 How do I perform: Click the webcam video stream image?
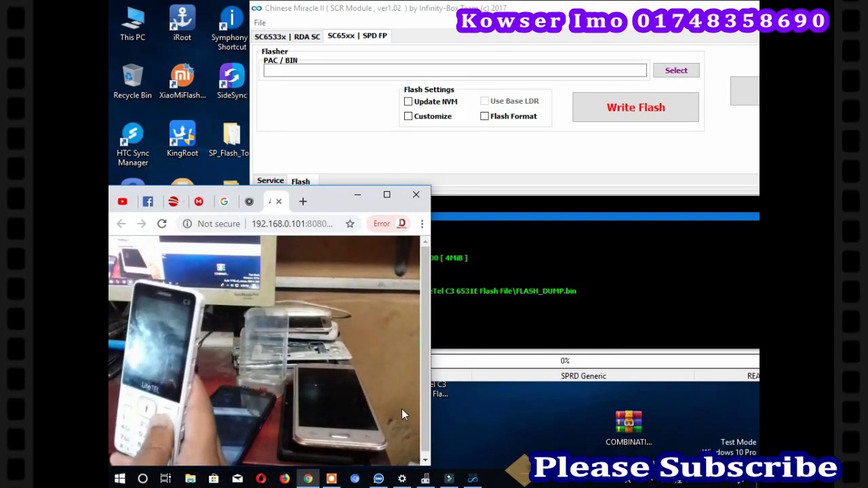coord(264,351)
